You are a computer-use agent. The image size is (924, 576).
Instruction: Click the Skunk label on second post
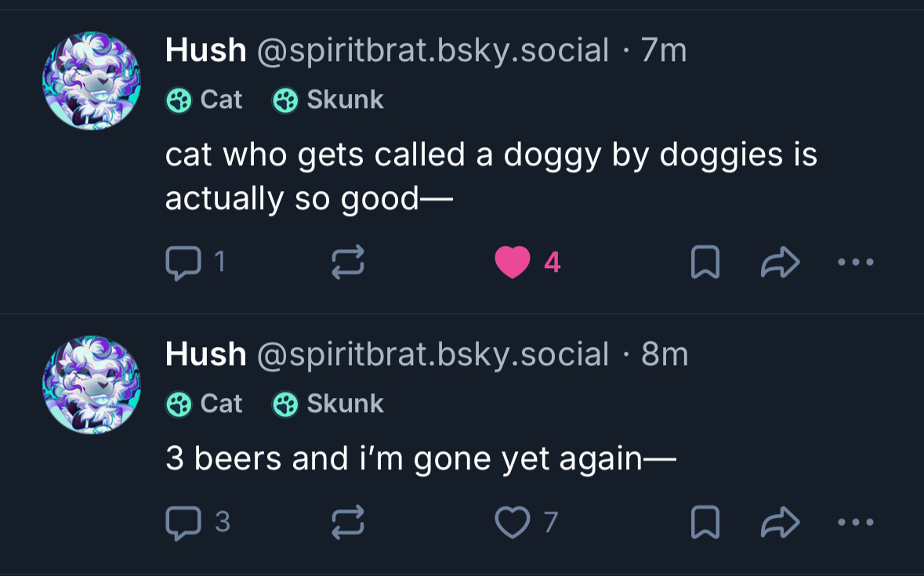pos(328,404)
